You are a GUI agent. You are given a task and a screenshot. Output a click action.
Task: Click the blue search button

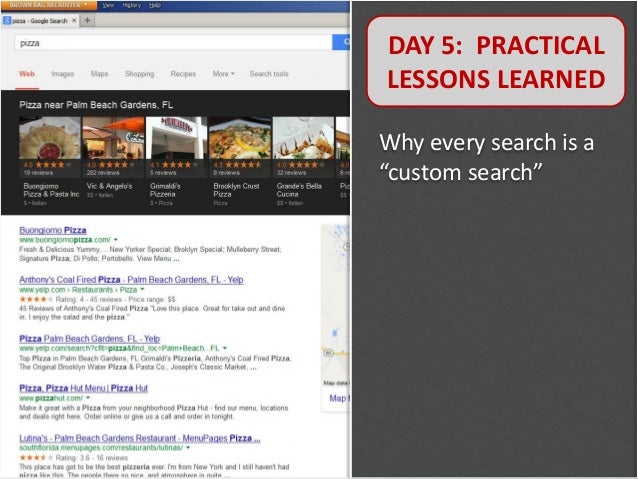[341, 42]
